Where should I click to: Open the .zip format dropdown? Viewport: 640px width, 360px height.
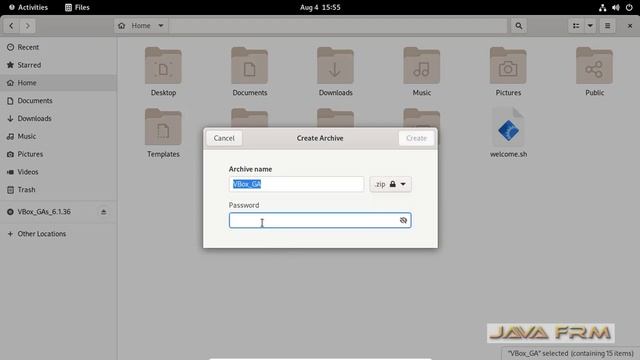391,184
